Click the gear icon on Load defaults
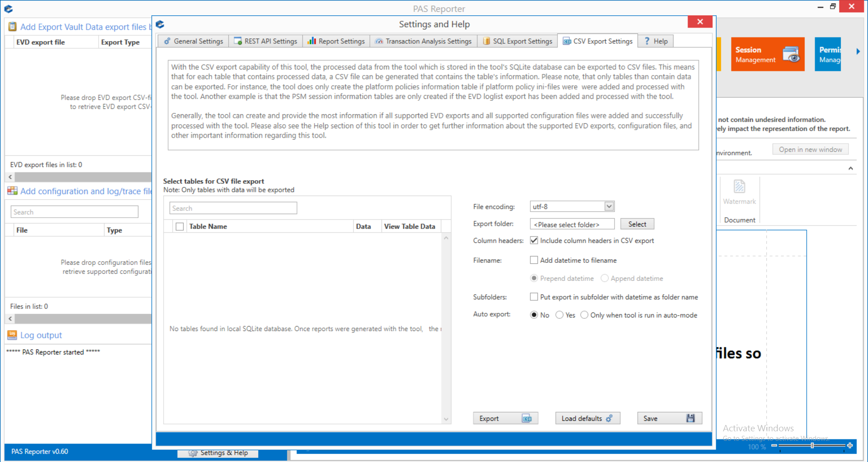Image resolution: width=868 pixels, height=462 pixels. (609, 418)
